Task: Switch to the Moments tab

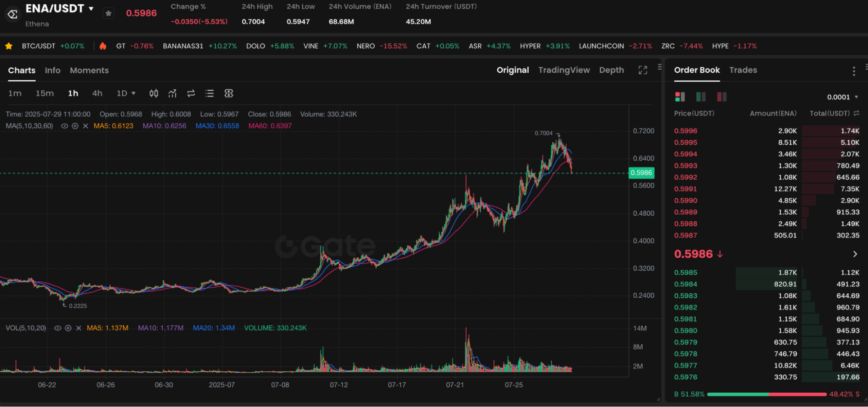Action: coord(89,70)
